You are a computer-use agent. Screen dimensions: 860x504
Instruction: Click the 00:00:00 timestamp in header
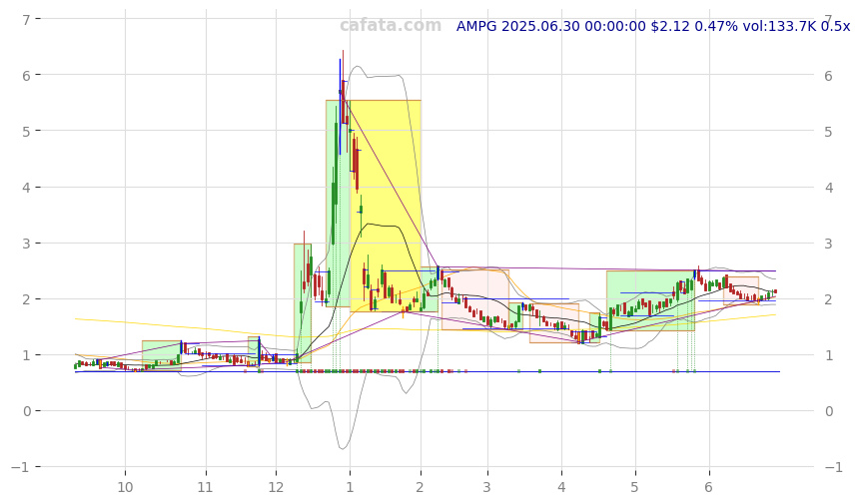coord(615,26)
